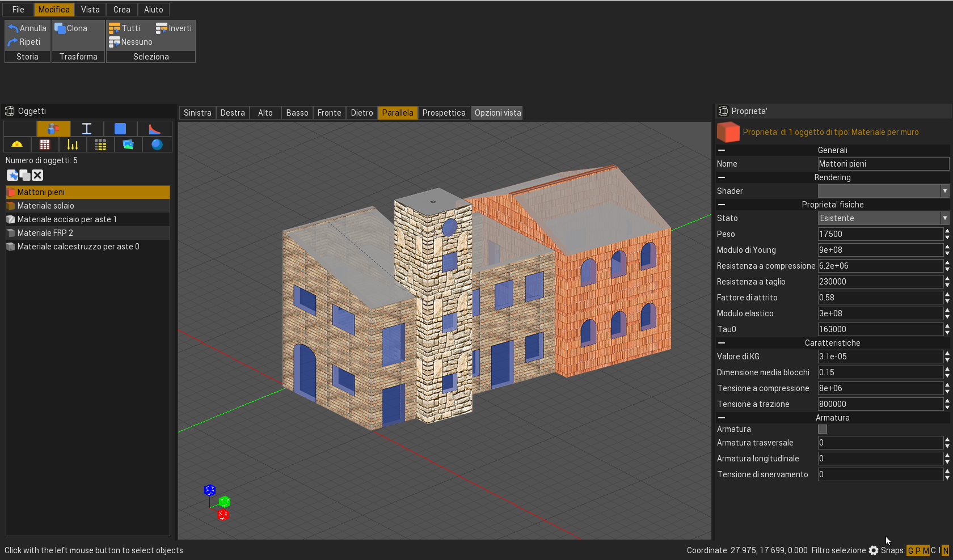Click the Nome field containing Mattoni pieni
This screenshot has height=560, width=953.
[x=883, y=164]
